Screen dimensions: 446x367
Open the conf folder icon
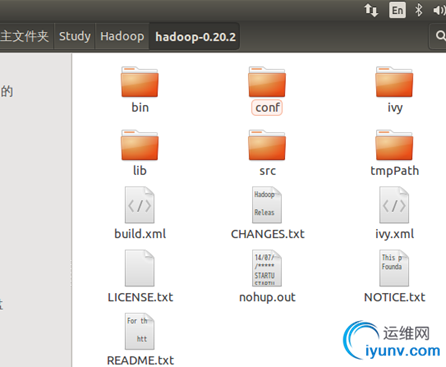(x=267, y=82)
